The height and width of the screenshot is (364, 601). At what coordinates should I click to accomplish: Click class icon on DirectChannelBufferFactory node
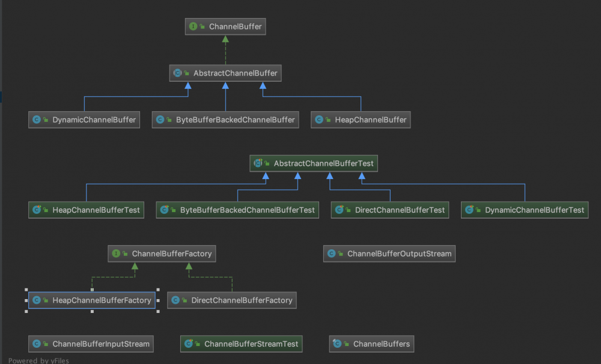point(175,300)
